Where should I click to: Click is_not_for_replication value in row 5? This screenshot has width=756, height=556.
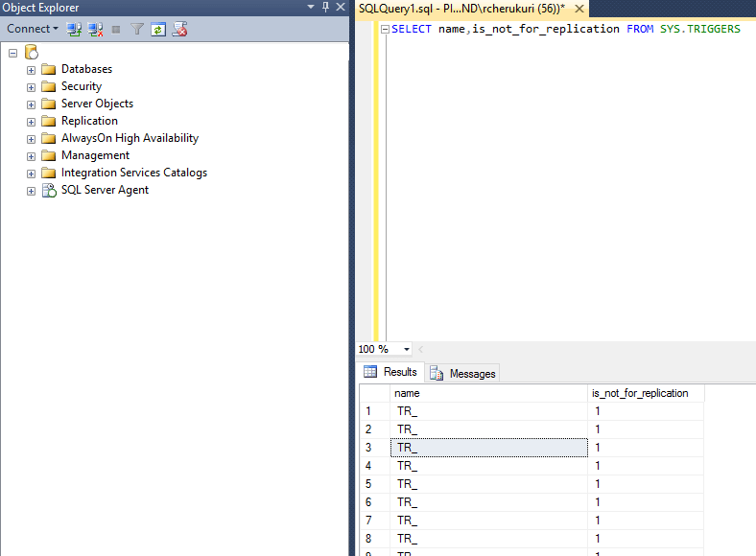point(646,484)
